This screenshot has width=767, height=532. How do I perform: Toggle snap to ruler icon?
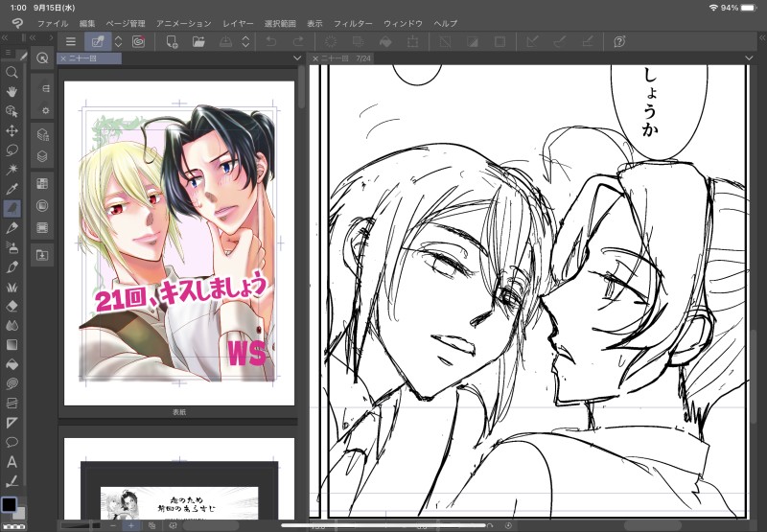coord(532,42)
